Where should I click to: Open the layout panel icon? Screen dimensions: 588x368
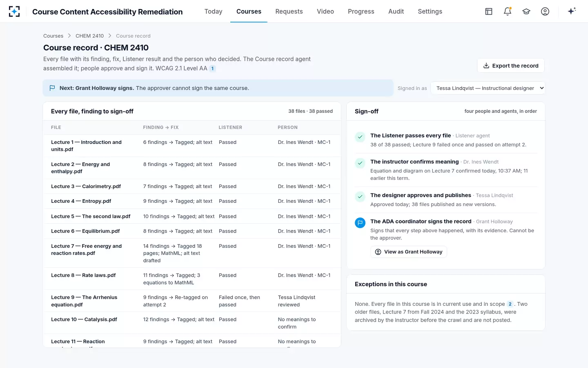[x=489, y=11]
